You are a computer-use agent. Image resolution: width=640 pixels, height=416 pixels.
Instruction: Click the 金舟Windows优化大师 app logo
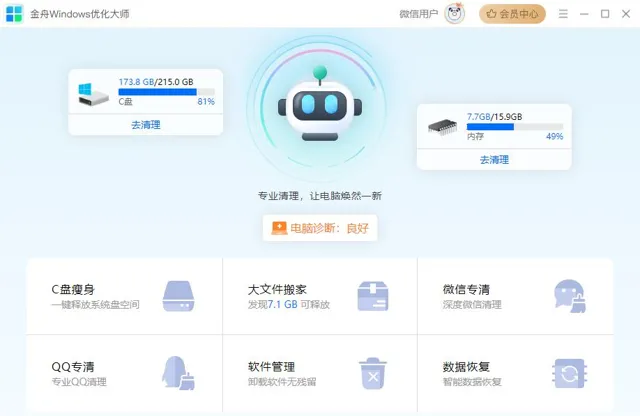pyautogui.click(x=14, y=14)
